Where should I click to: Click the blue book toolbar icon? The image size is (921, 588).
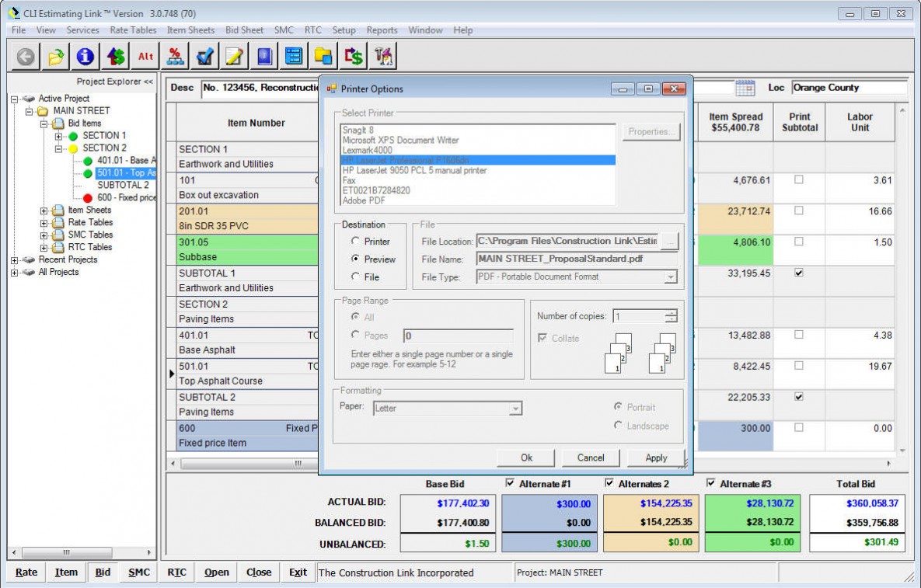tap(264, 57)
